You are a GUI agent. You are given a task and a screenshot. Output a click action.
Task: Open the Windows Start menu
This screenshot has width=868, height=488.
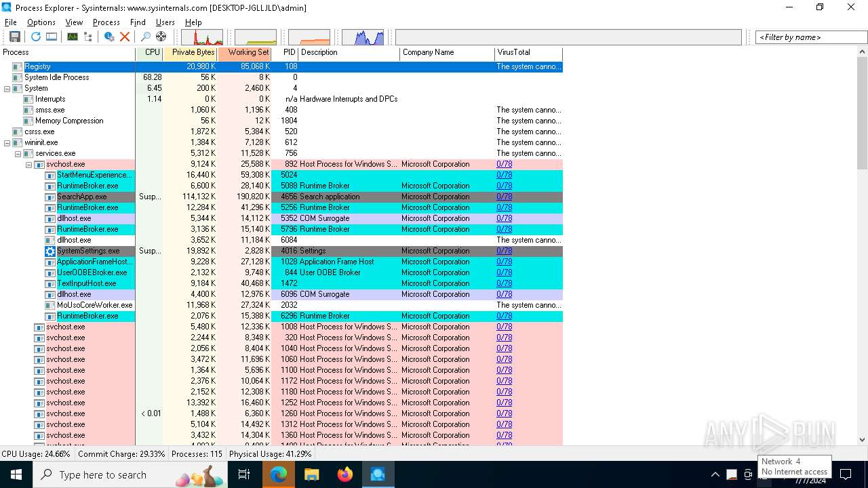click(x=16, y=474)
